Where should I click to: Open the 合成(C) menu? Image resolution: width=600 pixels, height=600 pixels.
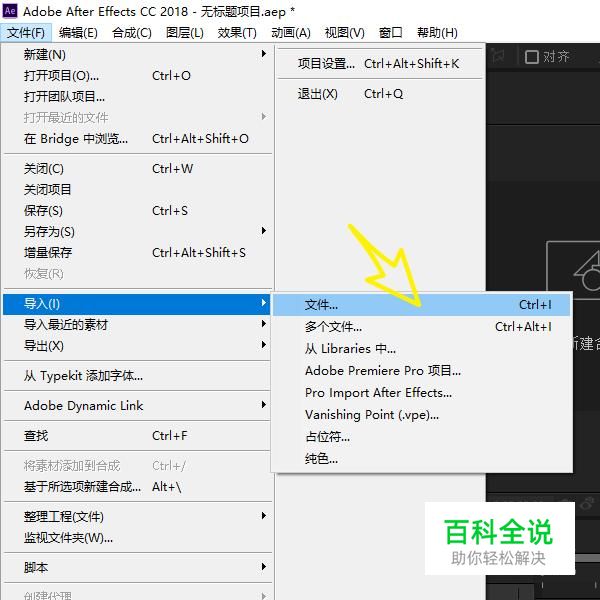[132, 33]
